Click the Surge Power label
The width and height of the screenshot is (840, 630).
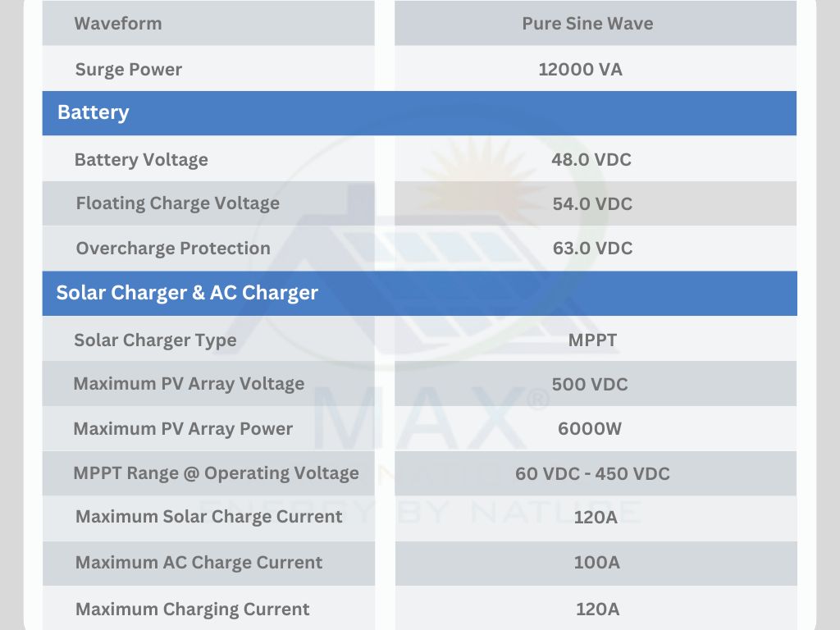point(129,69)
